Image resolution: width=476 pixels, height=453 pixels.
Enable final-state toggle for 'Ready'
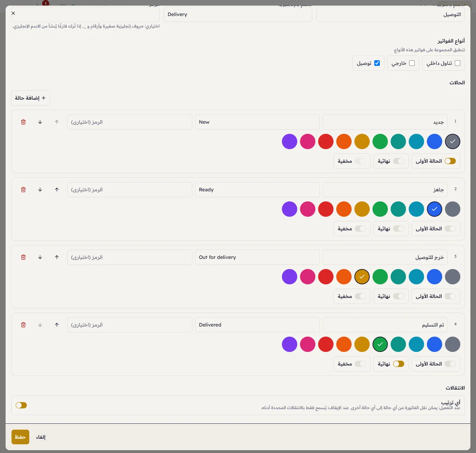click(399, 229)
